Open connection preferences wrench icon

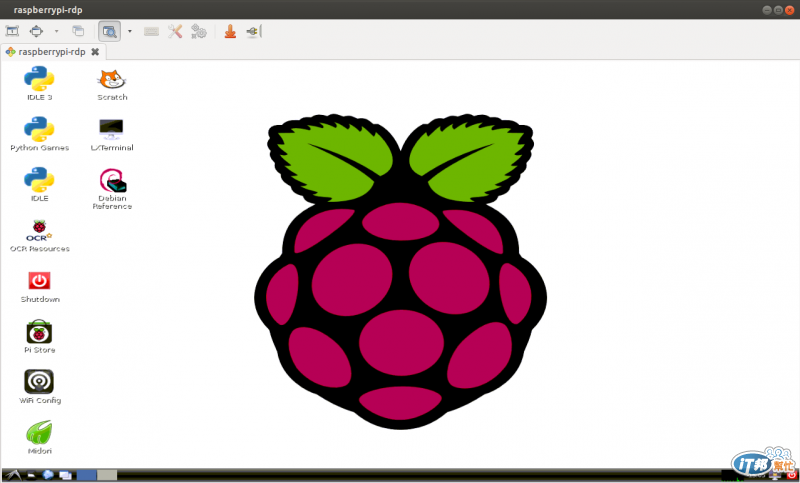coord(175,31)
